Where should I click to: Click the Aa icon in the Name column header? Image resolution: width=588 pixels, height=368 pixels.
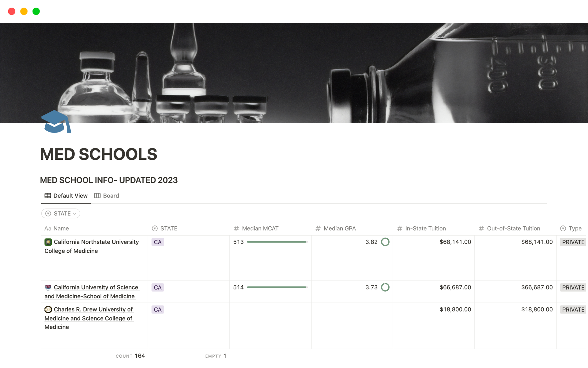point(48,228)
